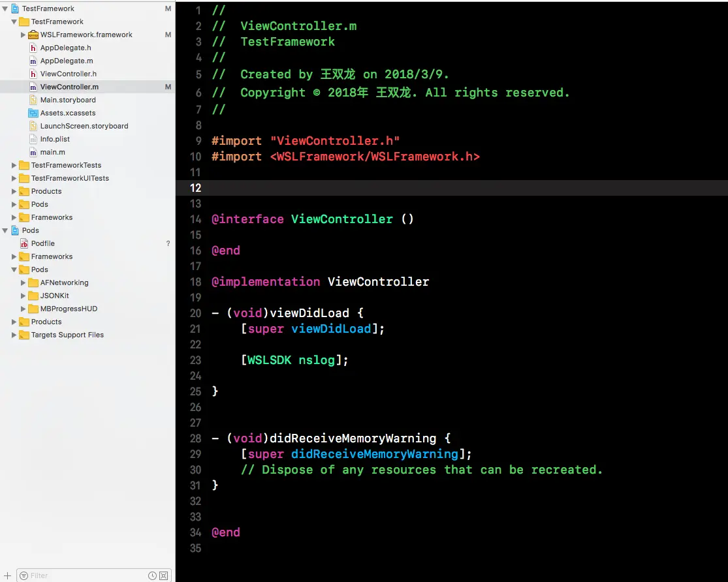Click the didReceiveMemoryWarning method signature
Viewport: 728px width, 582px height.
click(x=331, y=438)
